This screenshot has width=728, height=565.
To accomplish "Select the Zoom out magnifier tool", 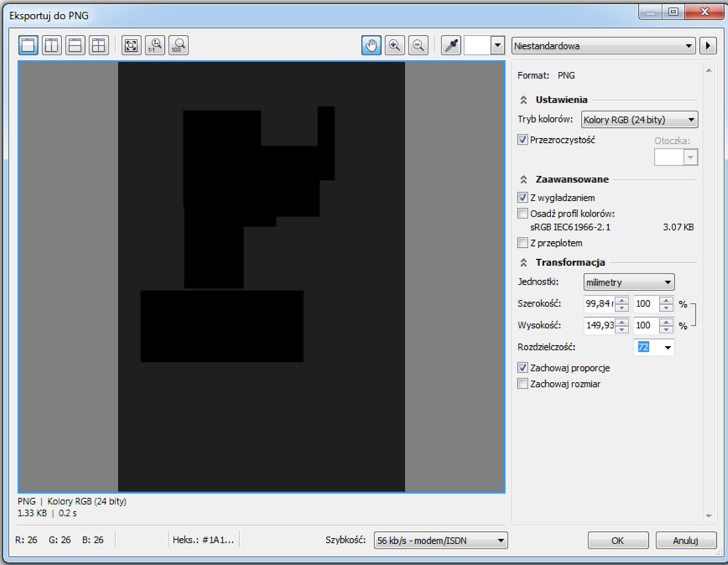I will click(418, 45).
